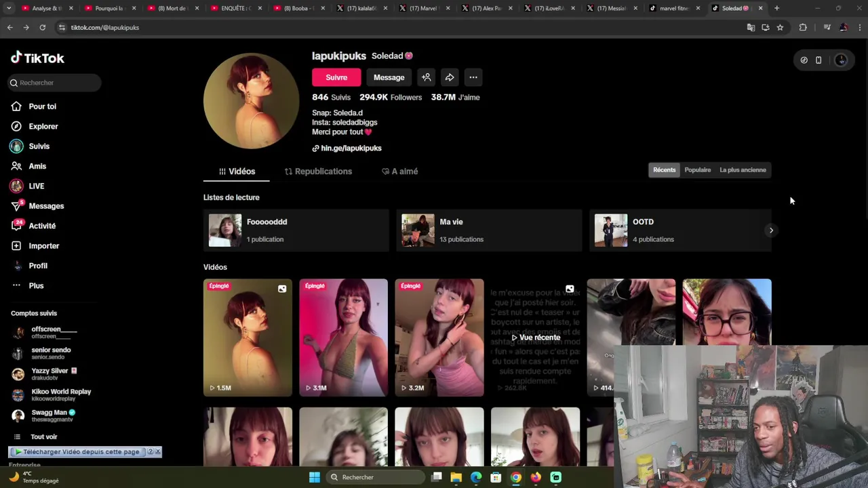868x488 pixels.
Task: Click the Message button
Action: [x=389, y=77]
